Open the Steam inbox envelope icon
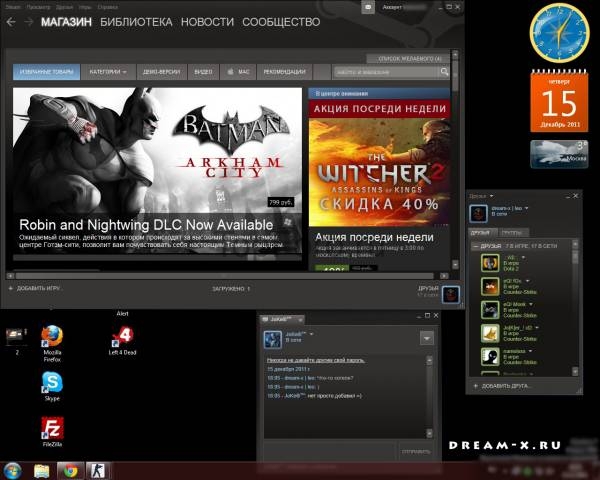 368,7
